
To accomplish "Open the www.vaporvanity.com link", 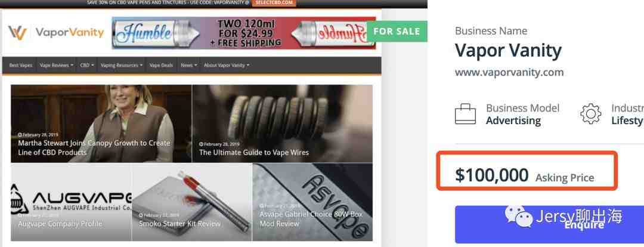I will [x=509, y=73].
